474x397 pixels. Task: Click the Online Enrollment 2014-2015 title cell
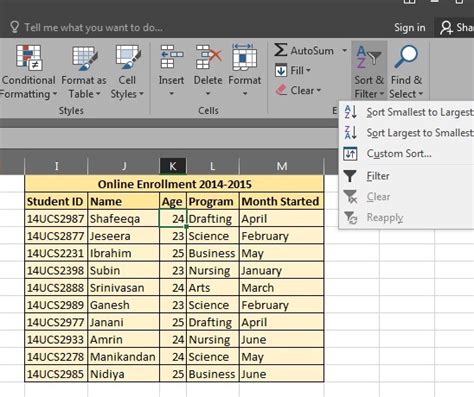pos(174,184)
